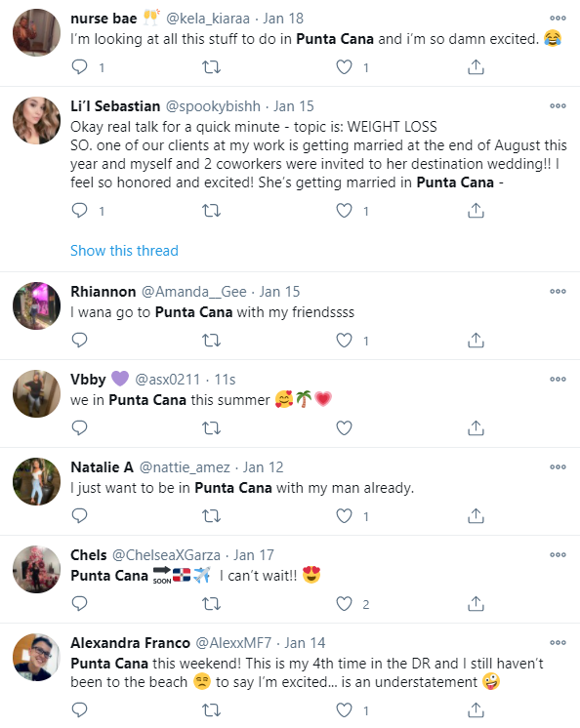Open Alexandra Franco's avatar
Viewport: 580px width, 728px height.
(37, 657)
